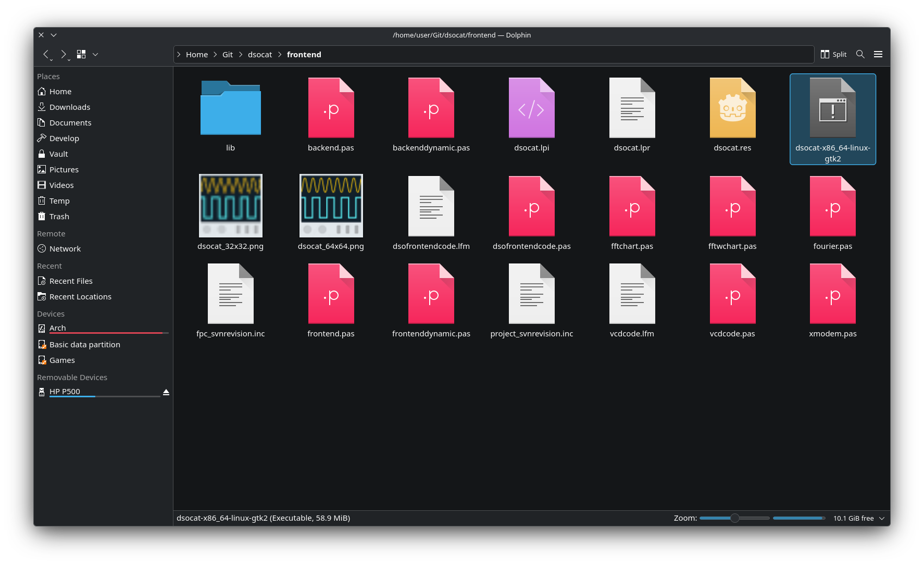Select fftwchart.pas file icon

pos(733,206)
